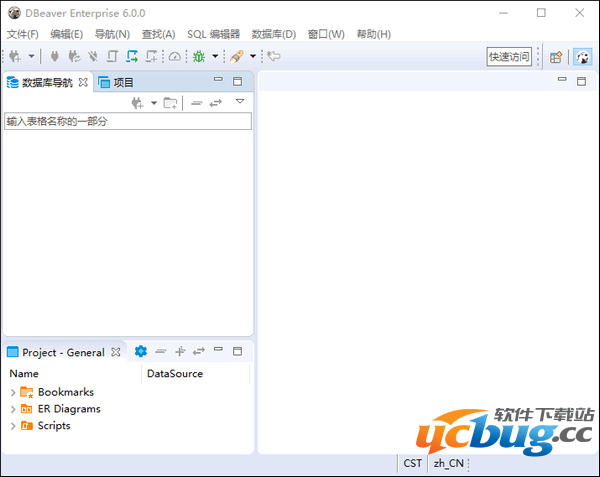Viewport: 600px width, 477px height.
Task: Select the Scripts folder
Action: click(46, 426)
